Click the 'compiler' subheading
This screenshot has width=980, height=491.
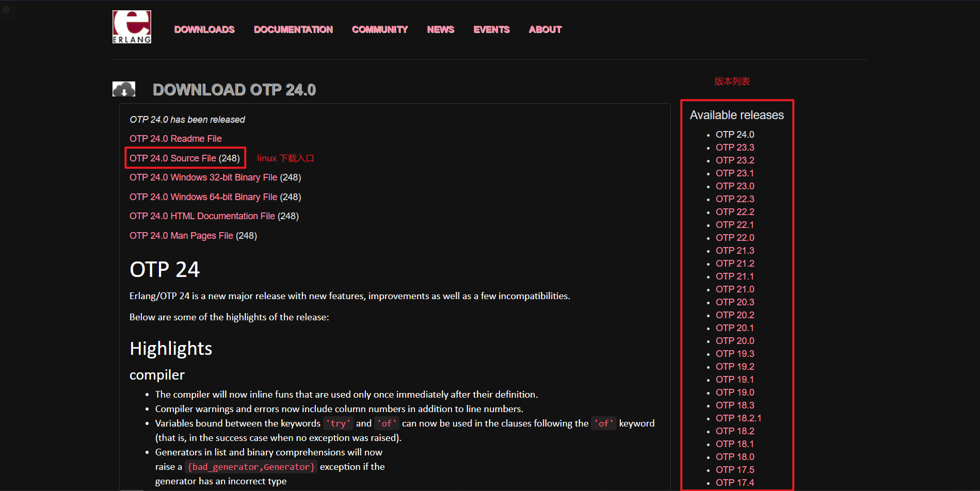(157, 375)
